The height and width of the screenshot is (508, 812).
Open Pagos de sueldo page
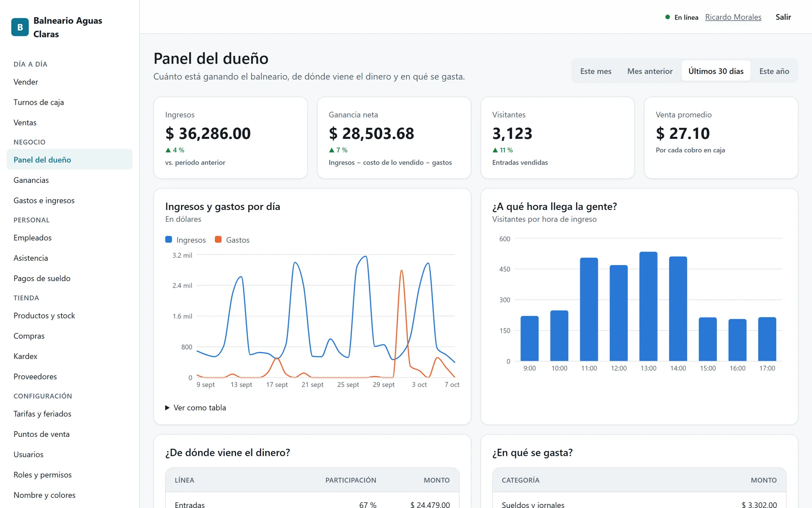(69, 278)
